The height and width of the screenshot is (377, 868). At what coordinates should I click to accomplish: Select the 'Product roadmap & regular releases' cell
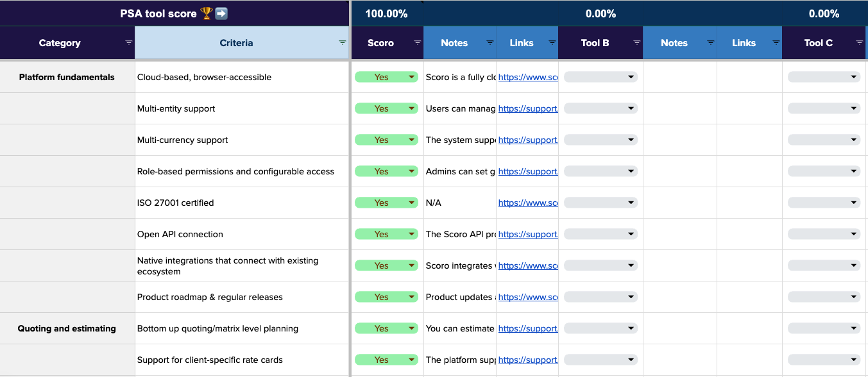(x=242, y=297)
